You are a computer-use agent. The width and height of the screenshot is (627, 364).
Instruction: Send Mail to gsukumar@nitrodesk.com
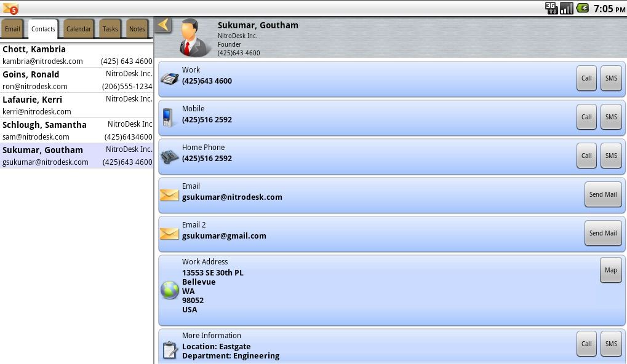point(603,194)
